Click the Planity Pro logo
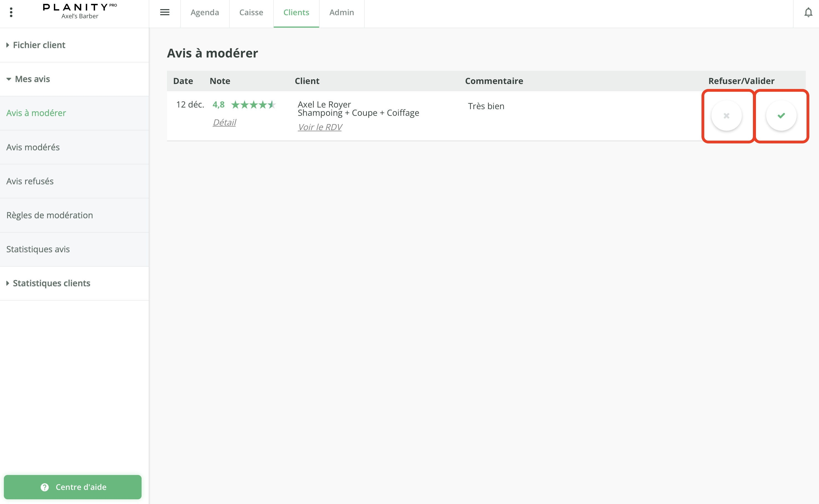The height and width of the screenshot is (504, 819). pyautogui.click(x=80, y=11)
